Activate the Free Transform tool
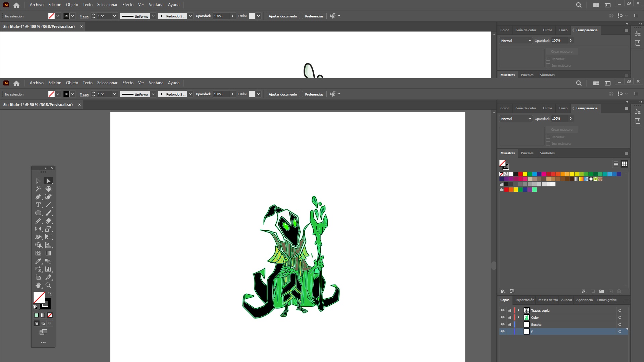 pyautogui.click(x=48, y=237)
